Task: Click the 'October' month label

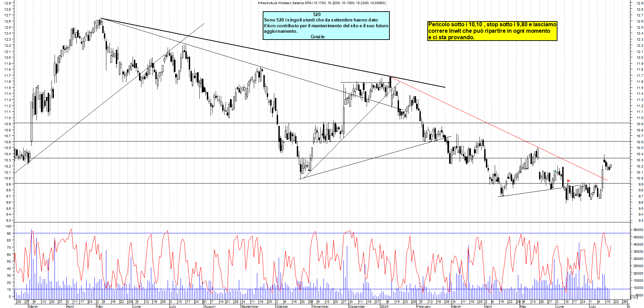Action: click(x=282, y=306)
